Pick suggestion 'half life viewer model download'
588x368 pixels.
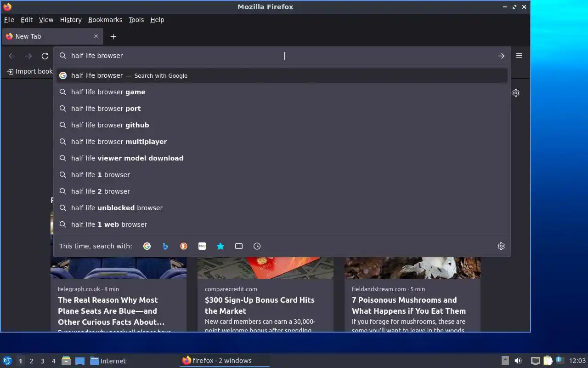coord(282,158)
